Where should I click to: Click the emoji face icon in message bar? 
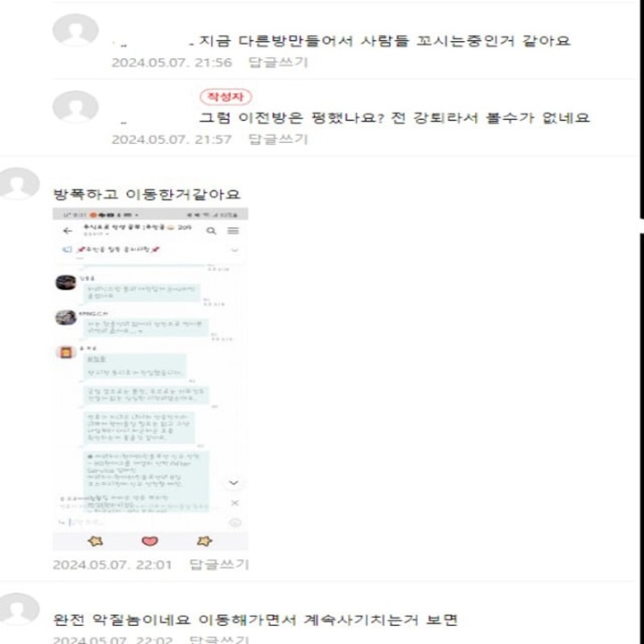pyautogui.click(x=235, y=522)
